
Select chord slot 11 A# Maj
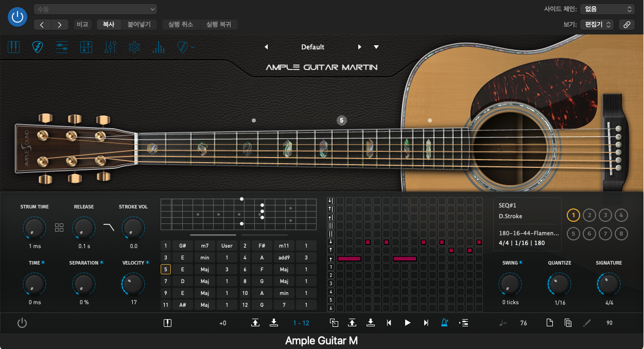(x=166, y=305)
